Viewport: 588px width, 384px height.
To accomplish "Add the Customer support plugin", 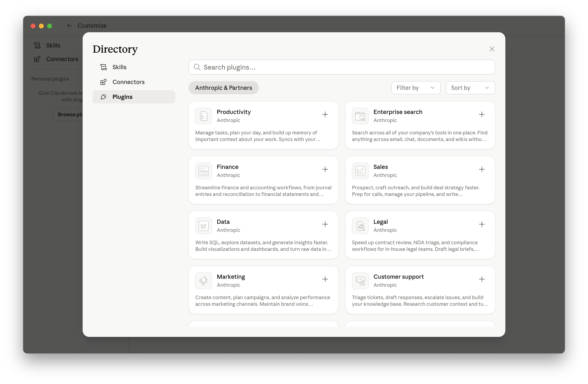I will (x=481, y=279).
